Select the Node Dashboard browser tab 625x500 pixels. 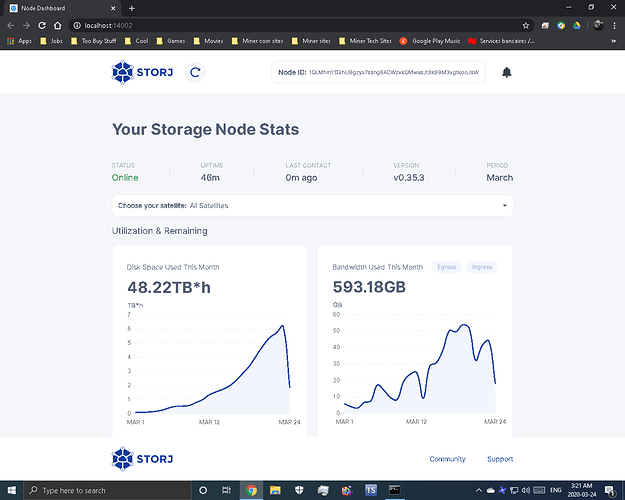60,8
